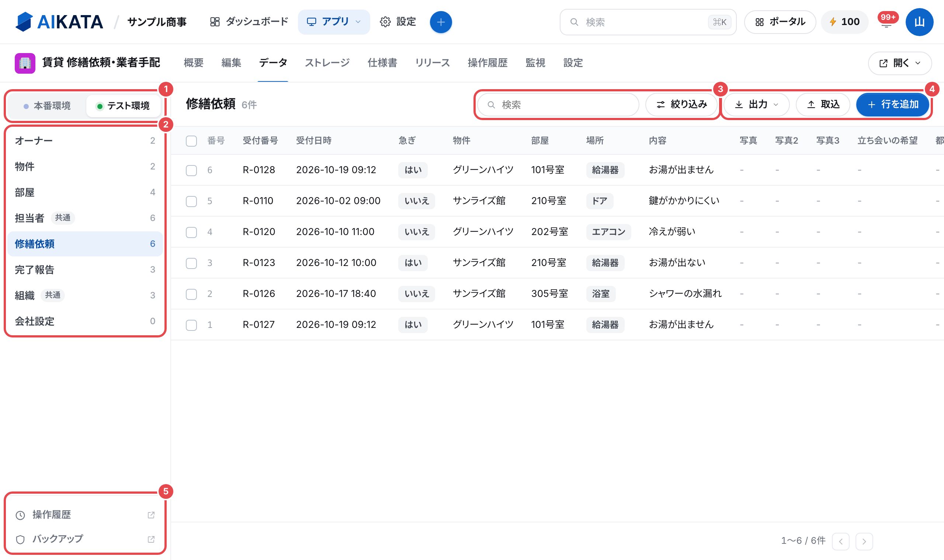Image resolution: width=944 pixels, height=560 pixels.
Task: Open the 出力 export dropdown
Action: (x=756, y=105)
